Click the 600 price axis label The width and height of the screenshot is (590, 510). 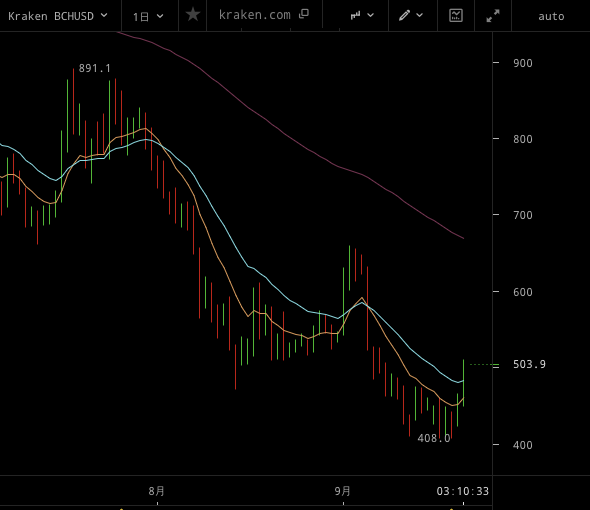(523, 292)
